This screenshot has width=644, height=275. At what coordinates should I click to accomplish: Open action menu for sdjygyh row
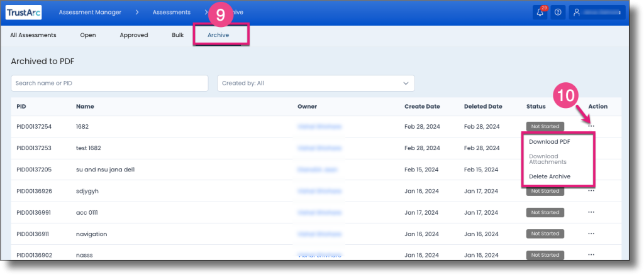[x=591, y=191]
